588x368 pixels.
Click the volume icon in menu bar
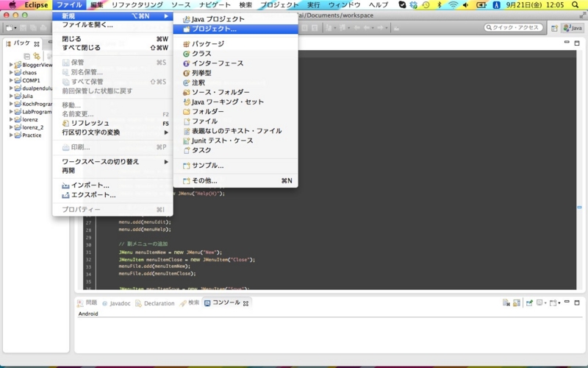[x=466, y=5]
